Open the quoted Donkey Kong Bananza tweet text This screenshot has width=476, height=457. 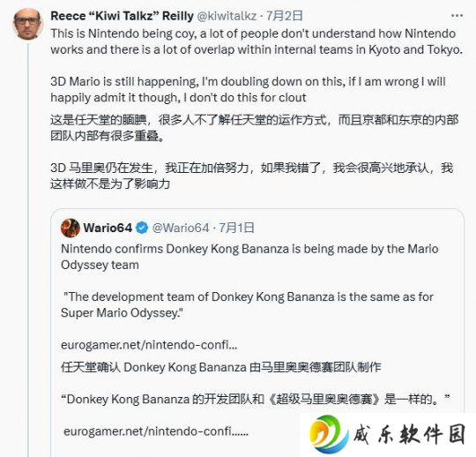[249, 257]
